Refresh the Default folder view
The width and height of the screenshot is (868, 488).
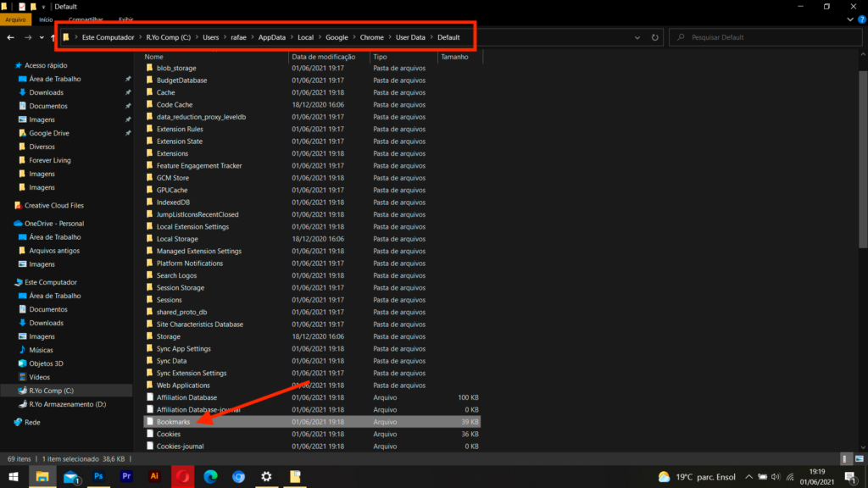[655, 37]
